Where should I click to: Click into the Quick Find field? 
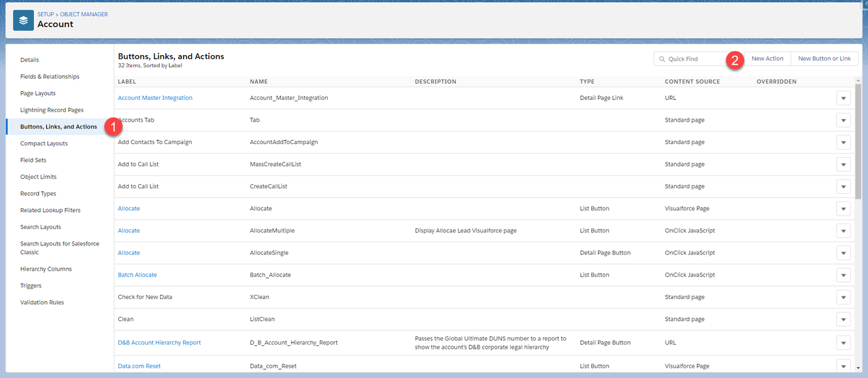(x=699, y=59)
